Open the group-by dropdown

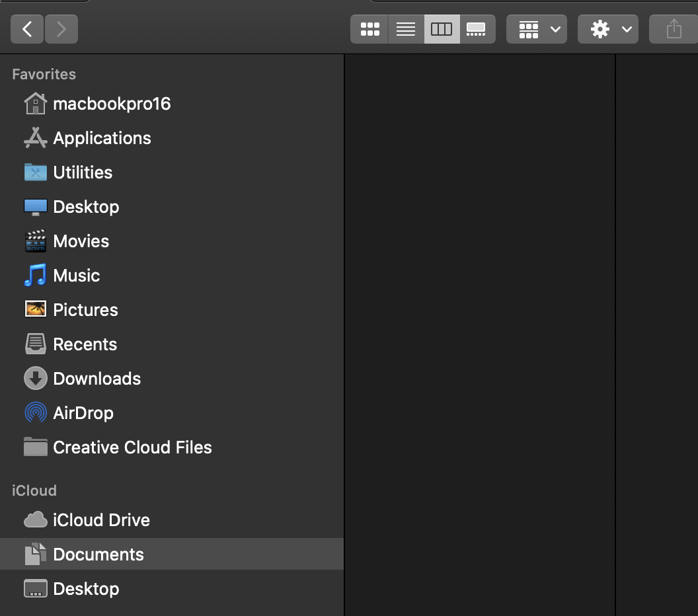[x=537, y=29]
